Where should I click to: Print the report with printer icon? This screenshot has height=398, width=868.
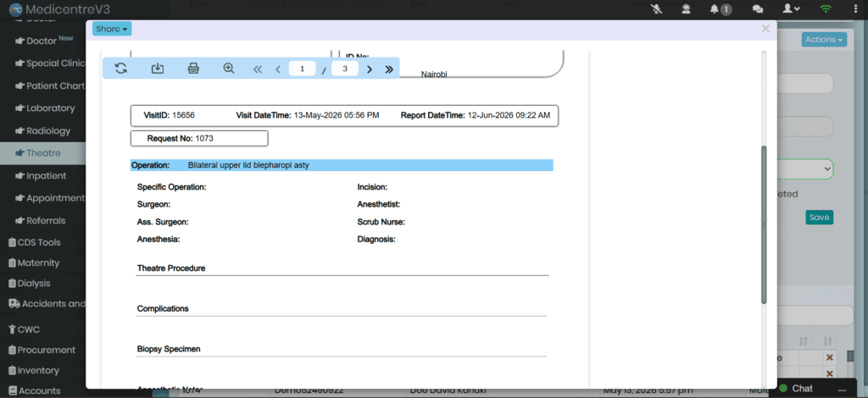click(193, 69)
